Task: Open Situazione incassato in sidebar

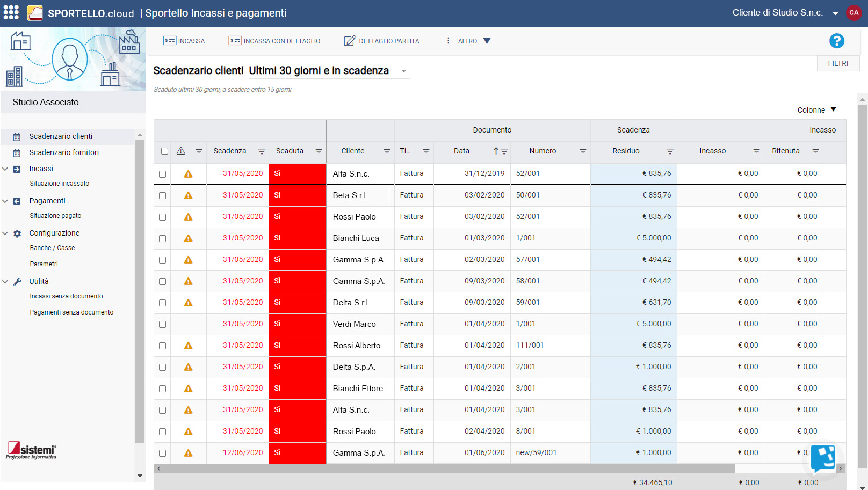Action: pos(60,184)
